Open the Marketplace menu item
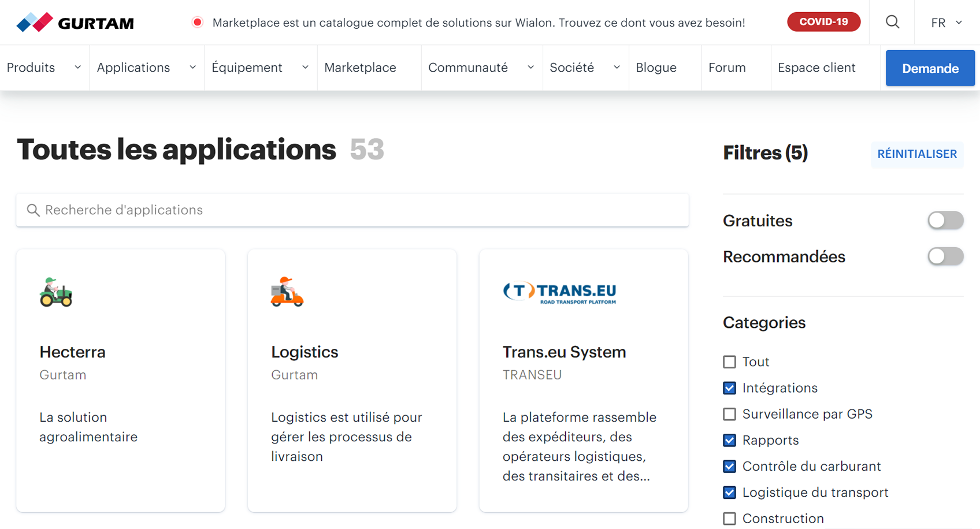This screenshot has height=529, width=980. point(360,68)
